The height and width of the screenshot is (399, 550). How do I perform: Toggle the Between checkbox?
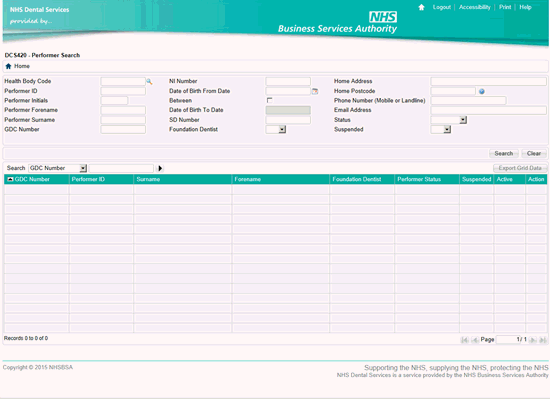(269, 100)
